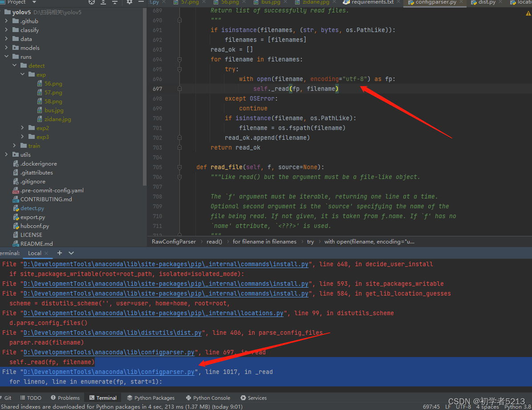This screenshot has width=532, height=410.
Task: Switch to the dist.py editor tab
Action: click(x=487, y=2)
